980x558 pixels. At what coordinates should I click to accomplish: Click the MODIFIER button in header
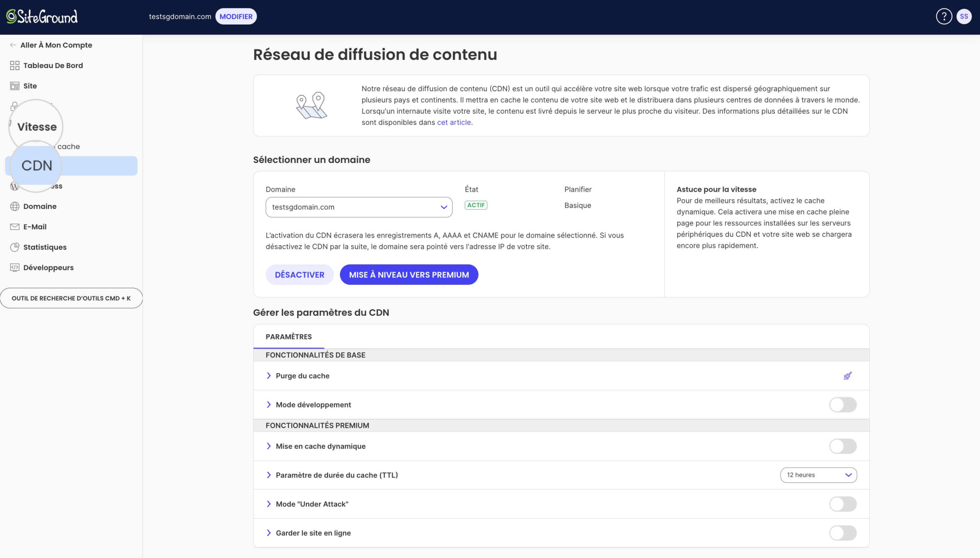pos(236,16)
